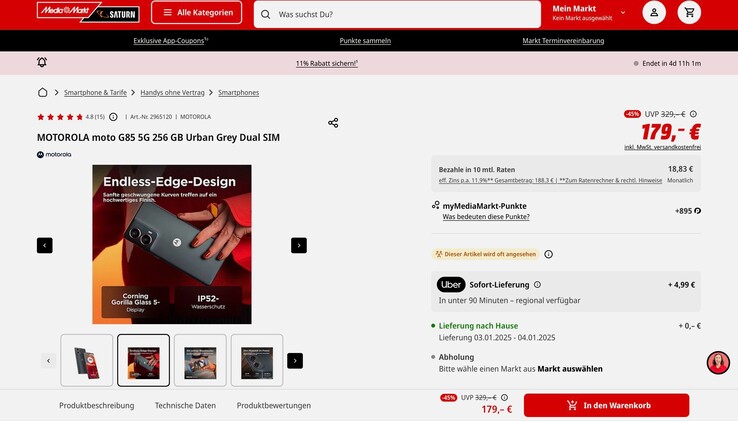Click info icon next to Sofort-Lieferung

pos(537,284)
